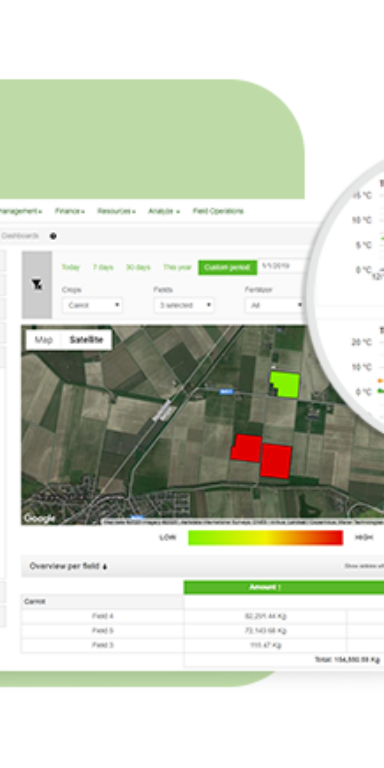Select the right red field polygon
384x768 pixels.
[276, 461]
